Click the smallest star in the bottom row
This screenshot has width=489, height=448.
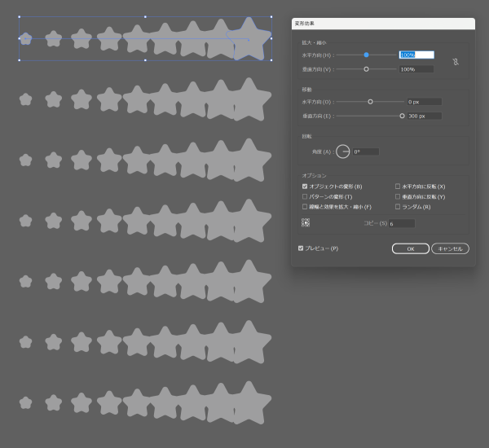point(25,402)
